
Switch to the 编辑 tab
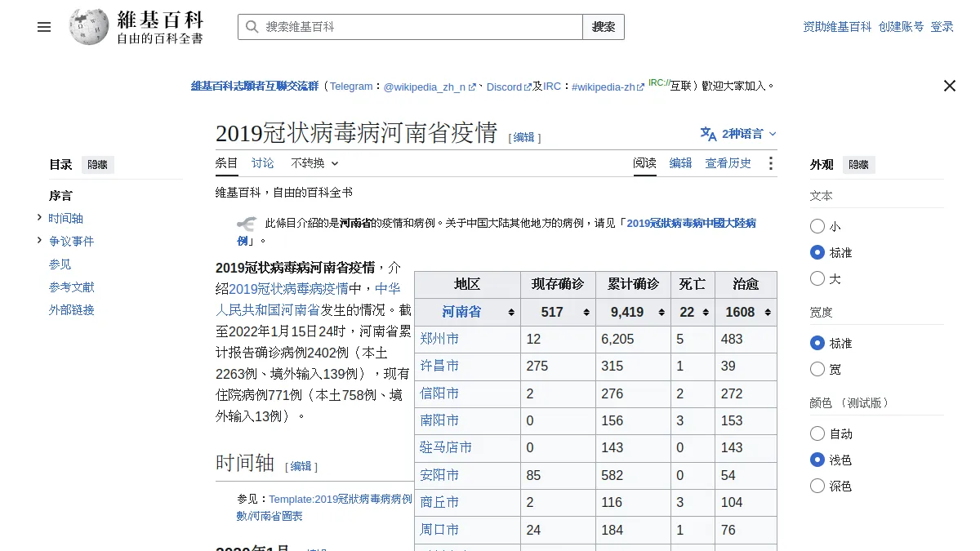(x=680, y=163)
